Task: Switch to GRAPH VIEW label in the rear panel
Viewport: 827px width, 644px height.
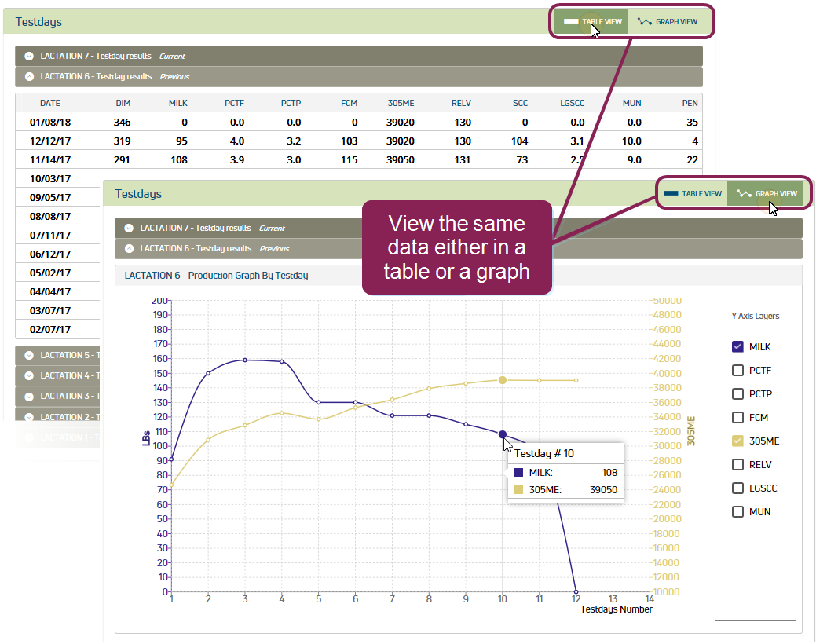Action: (676, 22)
